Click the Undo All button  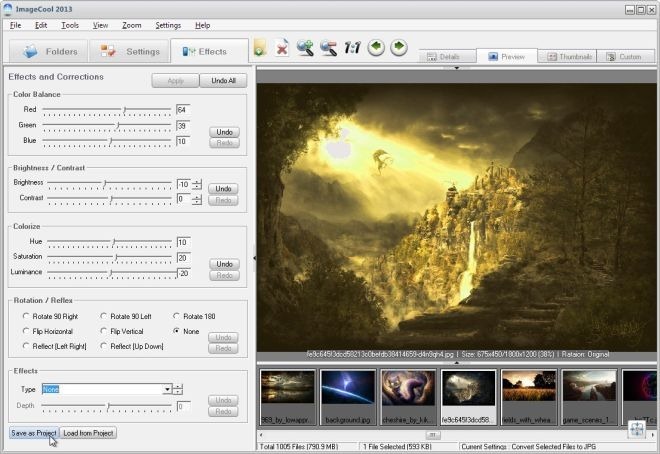[x=223, y=80]
